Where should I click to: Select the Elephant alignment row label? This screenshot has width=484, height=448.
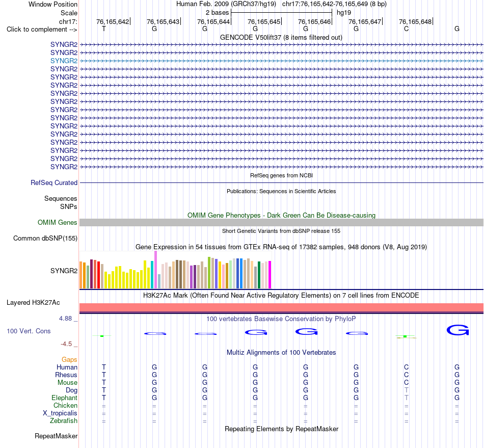[x=65, y=398]
